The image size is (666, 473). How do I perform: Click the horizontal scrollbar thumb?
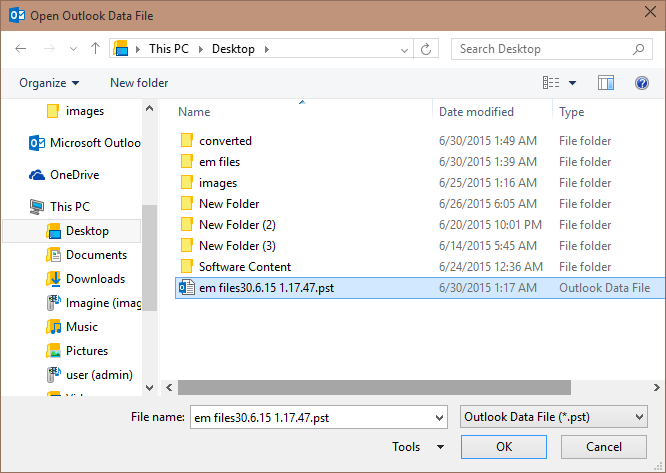(374, 388)
